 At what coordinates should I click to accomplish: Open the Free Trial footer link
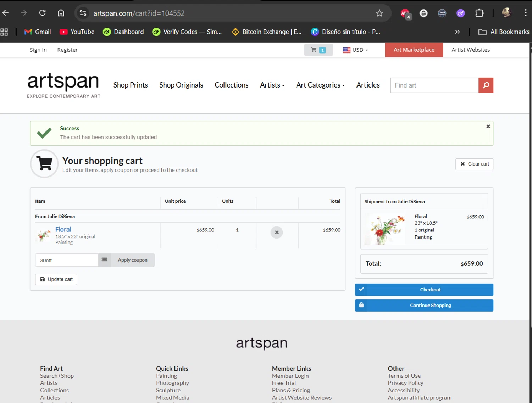click(x=284, y=383)
